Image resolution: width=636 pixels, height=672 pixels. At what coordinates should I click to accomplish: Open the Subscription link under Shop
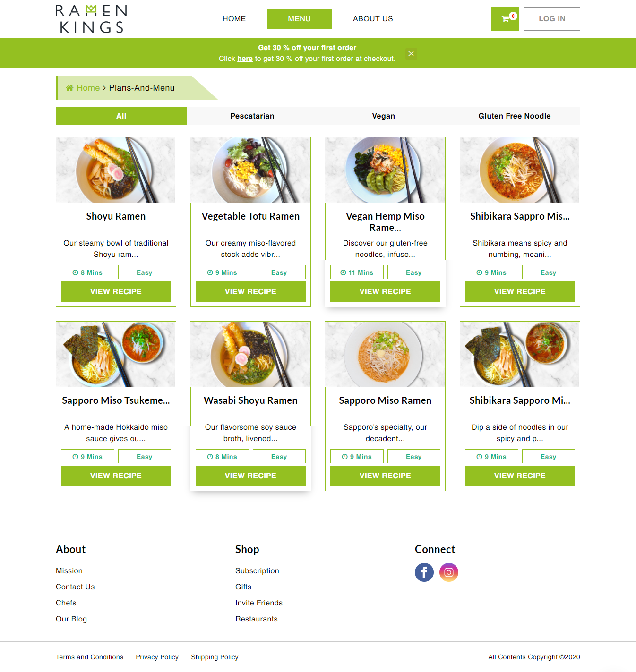[257, 571]
